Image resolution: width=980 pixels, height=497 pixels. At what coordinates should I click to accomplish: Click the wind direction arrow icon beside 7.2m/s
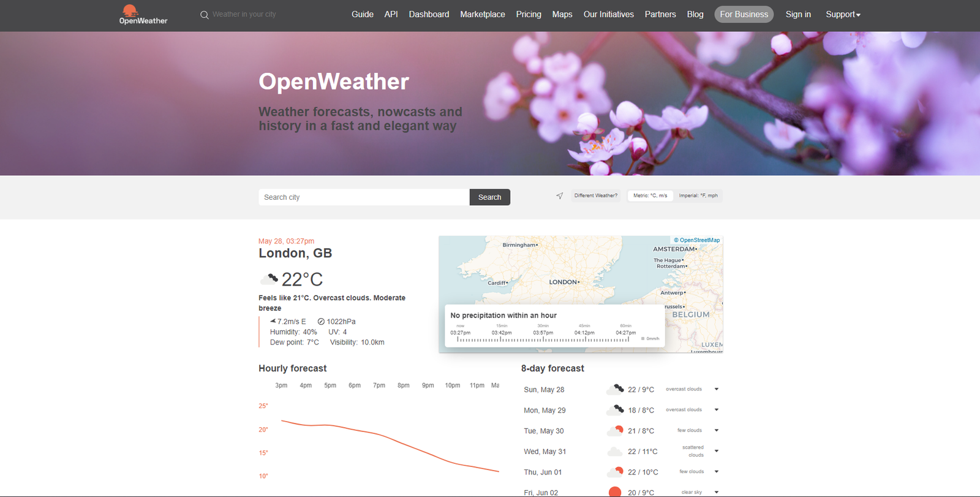click(x=273, y=321)
